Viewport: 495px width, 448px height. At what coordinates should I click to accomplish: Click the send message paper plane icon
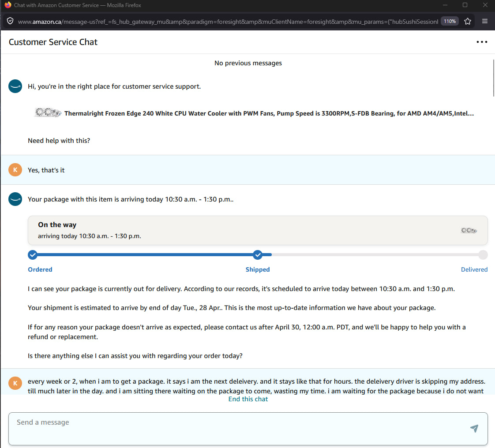pyautogui.click(x=474, y=428)
